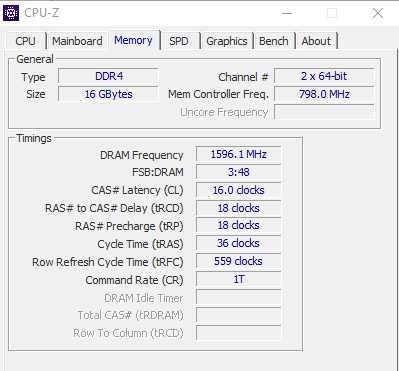Open the About tab
The width and height of the screenshot is (399, 371).
[x=316, y=41]
